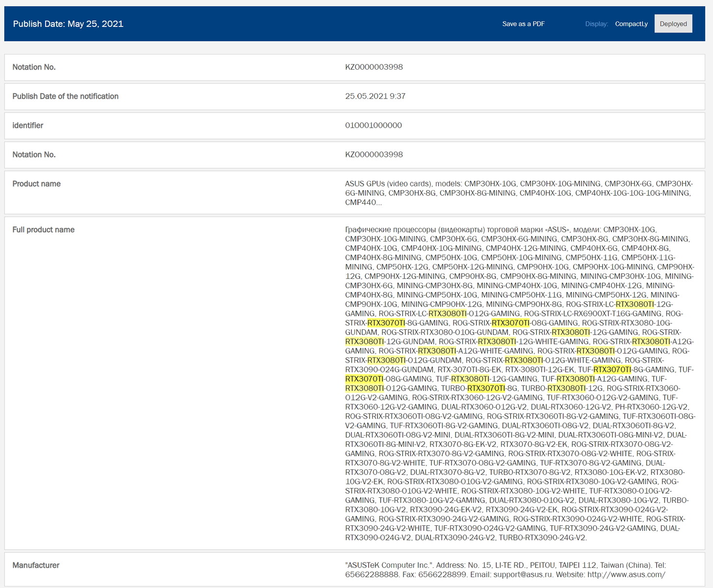Click the Manufacturer label
This screenshot has height=588, width=713.
pos(36,565)
